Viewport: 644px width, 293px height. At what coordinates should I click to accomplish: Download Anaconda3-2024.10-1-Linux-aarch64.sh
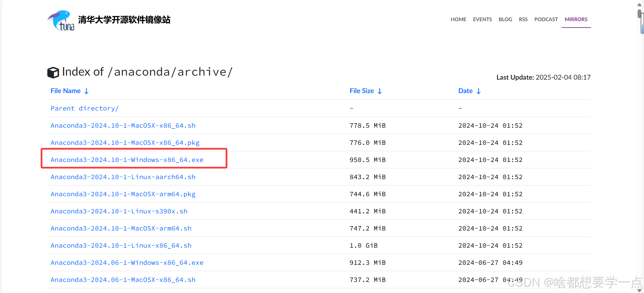point(123,177)
